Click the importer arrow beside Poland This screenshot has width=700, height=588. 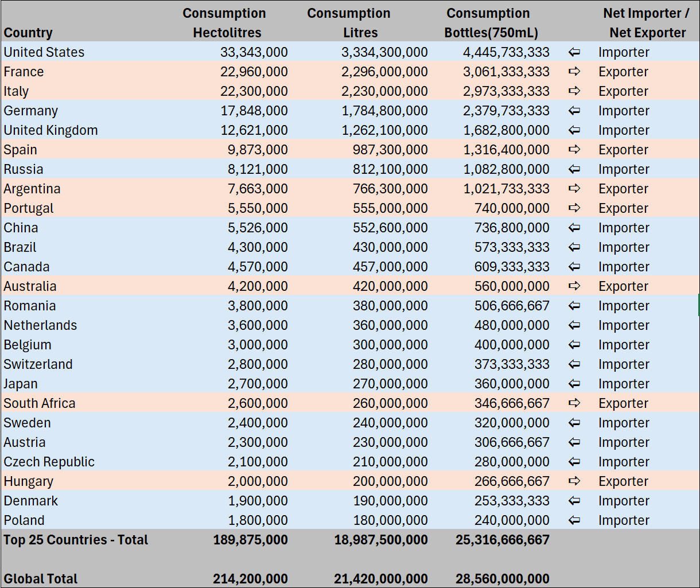point(574,520)
